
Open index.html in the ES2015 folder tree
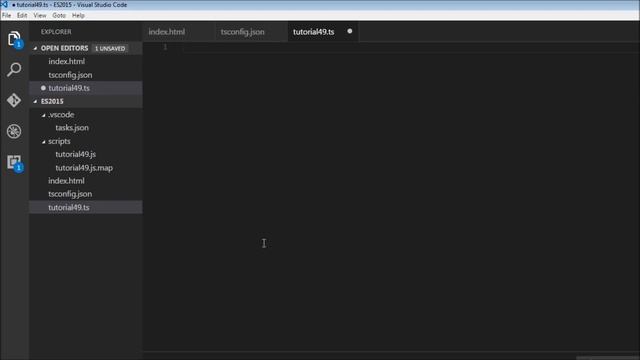point(86,181)
